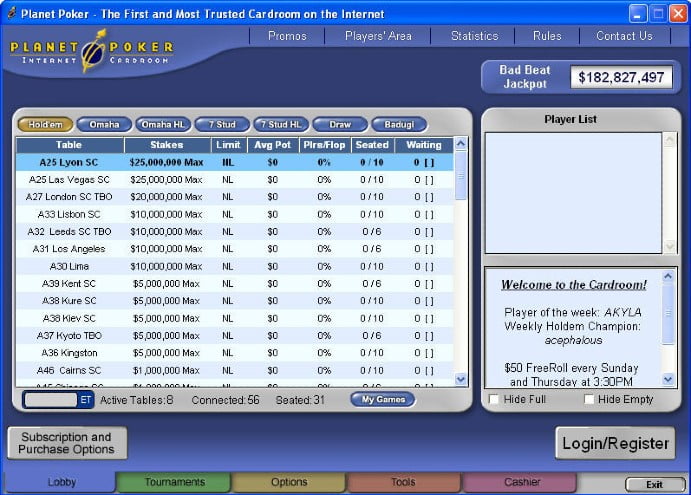Image resolution: width=691 pixels, height=495 pixels.
Task: Click the Login/Register button
Action: 615,443
